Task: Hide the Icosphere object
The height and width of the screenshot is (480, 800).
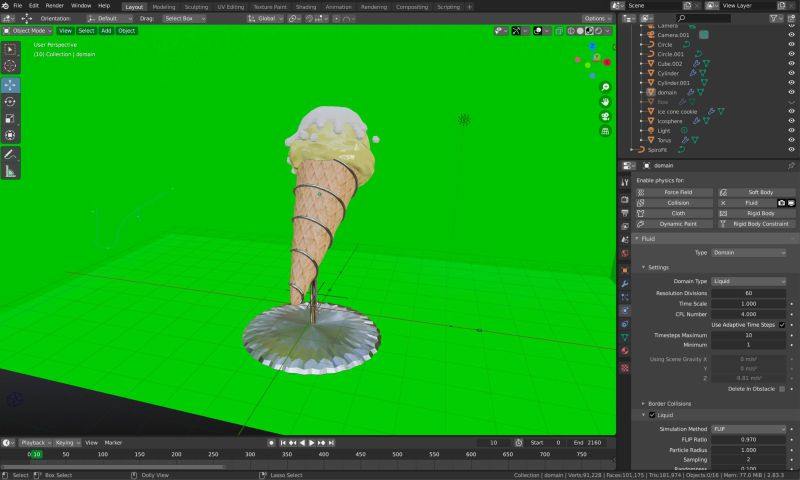Action: (x=791, y=121)
